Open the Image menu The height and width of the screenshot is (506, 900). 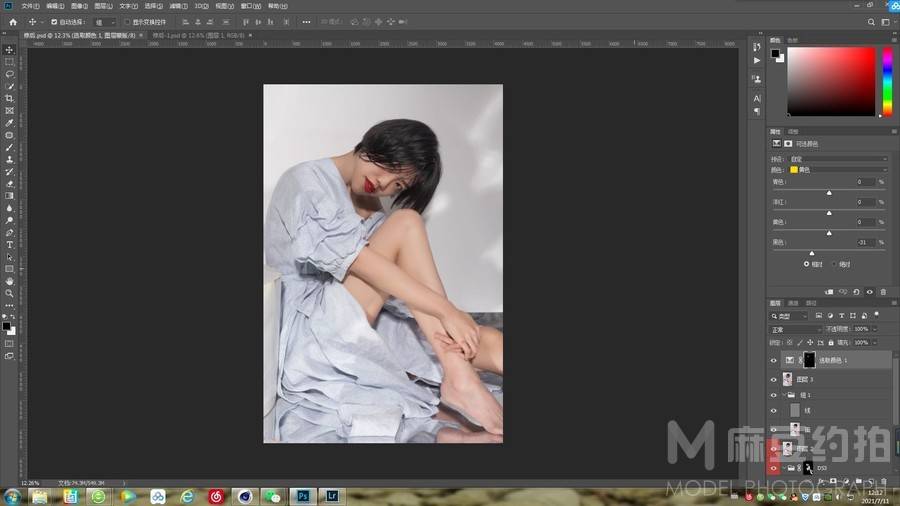tap(79, 6)
